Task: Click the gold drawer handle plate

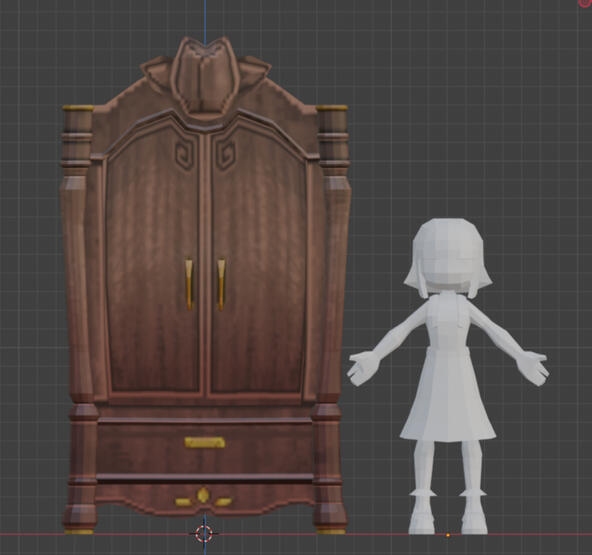Action: click(205, 442)
